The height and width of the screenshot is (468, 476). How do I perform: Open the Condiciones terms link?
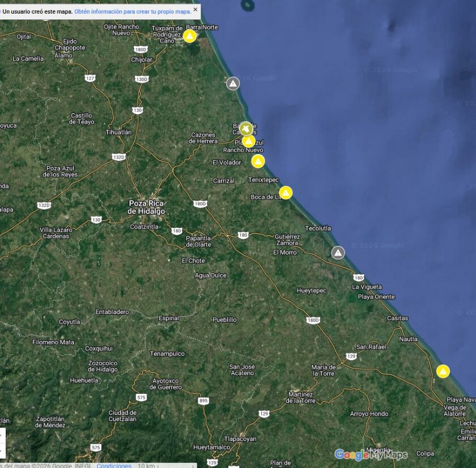(114, 465)
